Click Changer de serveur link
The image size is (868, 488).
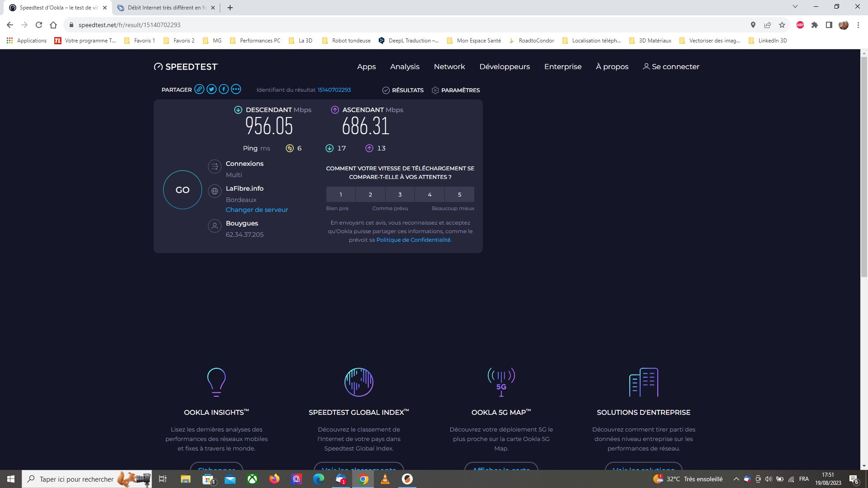257,210
